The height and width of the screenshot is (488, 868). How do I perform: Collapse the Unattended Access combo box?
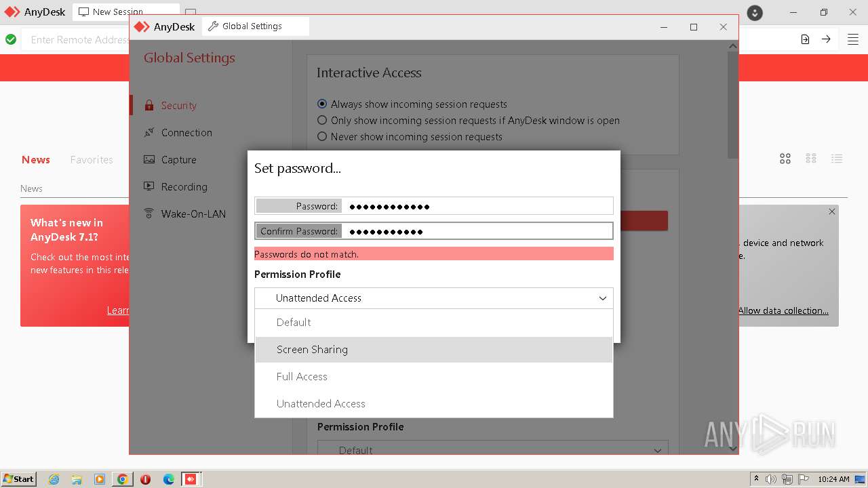434,298
